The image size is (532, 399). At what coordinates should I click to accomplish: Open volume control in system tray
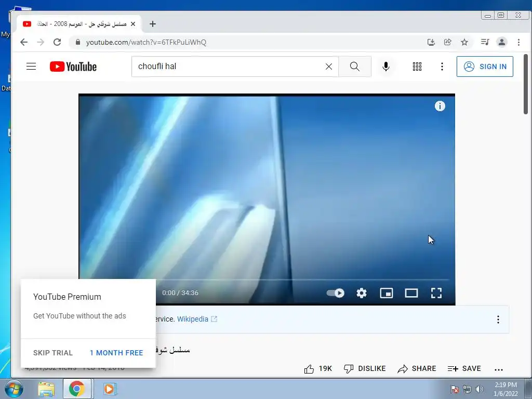click(479, 389)
